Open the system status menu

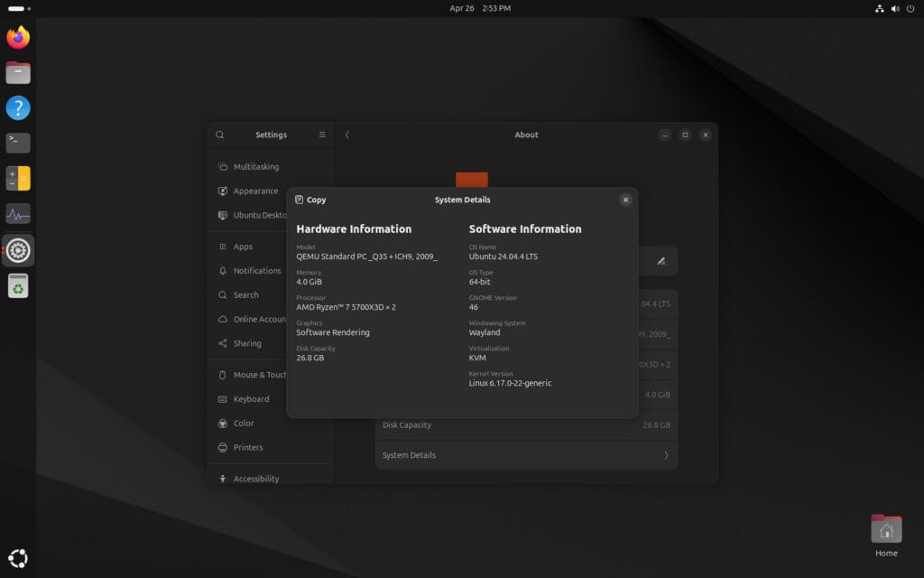(909, 8)
